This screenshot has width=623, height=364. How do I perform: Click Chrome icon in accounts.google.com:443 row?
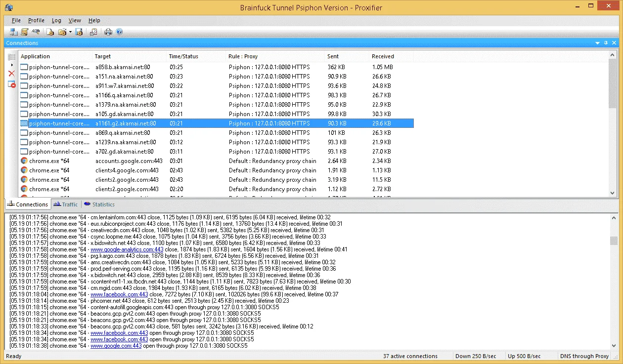(x=24, y=161)
